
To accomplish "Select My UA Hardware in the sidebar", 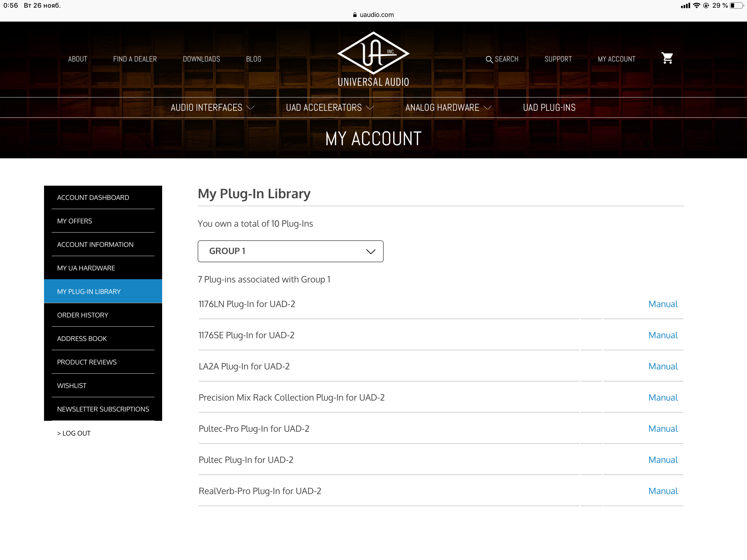I will (x=86, y=268).
